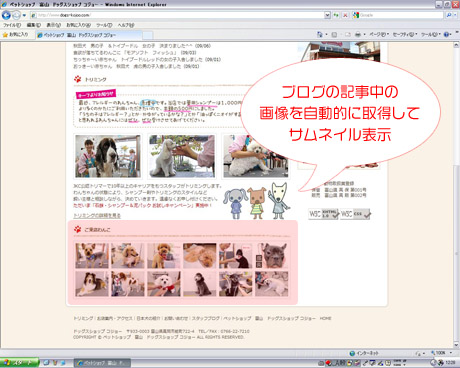Open the スタッフブログ footer link
The height and width of the screenshot is (368, 460).
tap(206, 318)
